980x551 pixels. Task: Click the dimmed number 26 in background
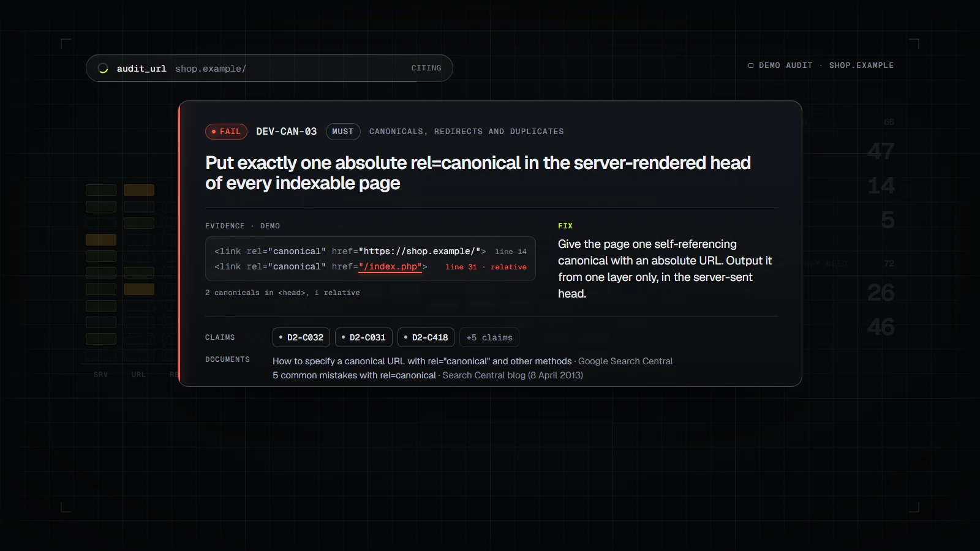click(x=881, y=293)
